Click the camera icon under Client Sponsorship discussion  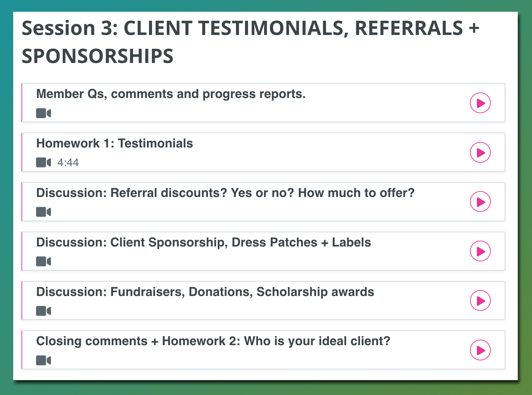tap(43, 261)
